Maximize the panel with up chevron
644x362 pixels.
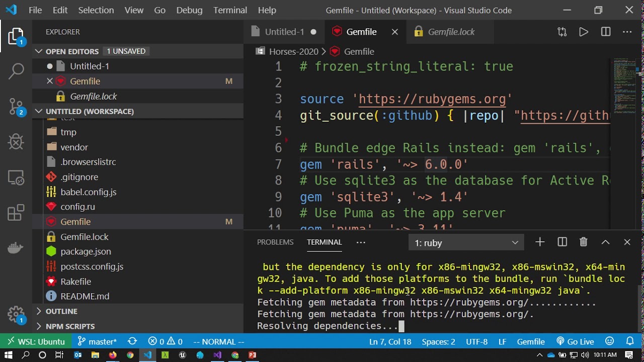[x=605, y=242]
